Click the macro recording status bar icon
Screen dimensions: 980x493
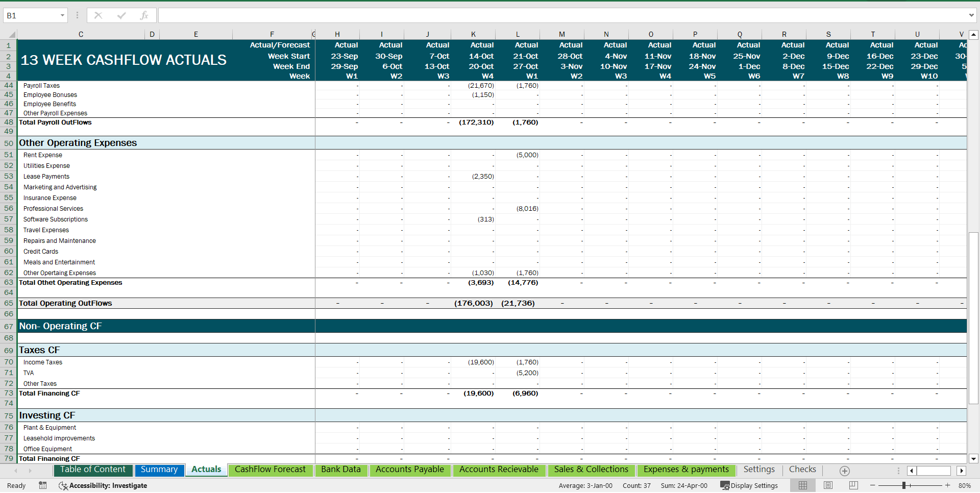(x=43, y=485)
